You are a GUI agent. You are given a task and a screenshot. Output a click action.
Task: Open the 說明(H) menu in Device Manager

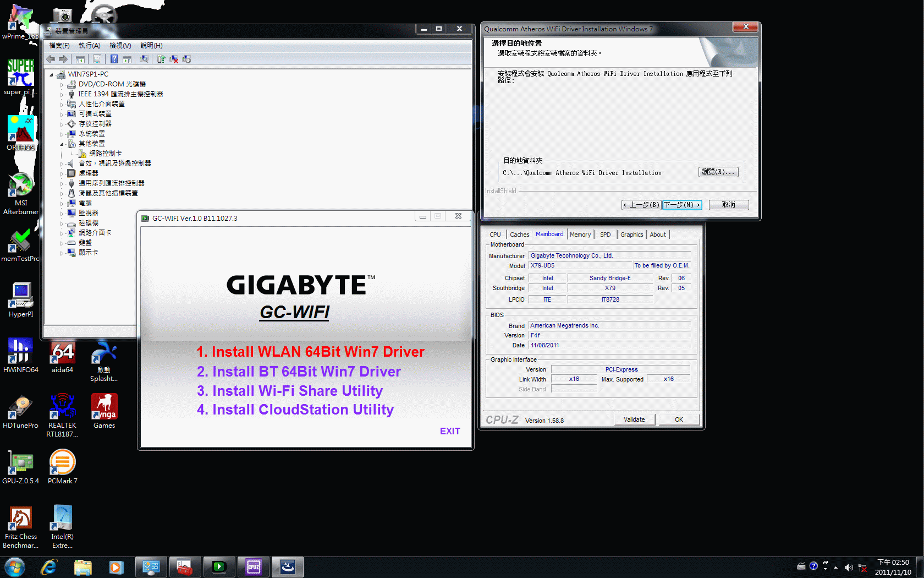point(151,46)
